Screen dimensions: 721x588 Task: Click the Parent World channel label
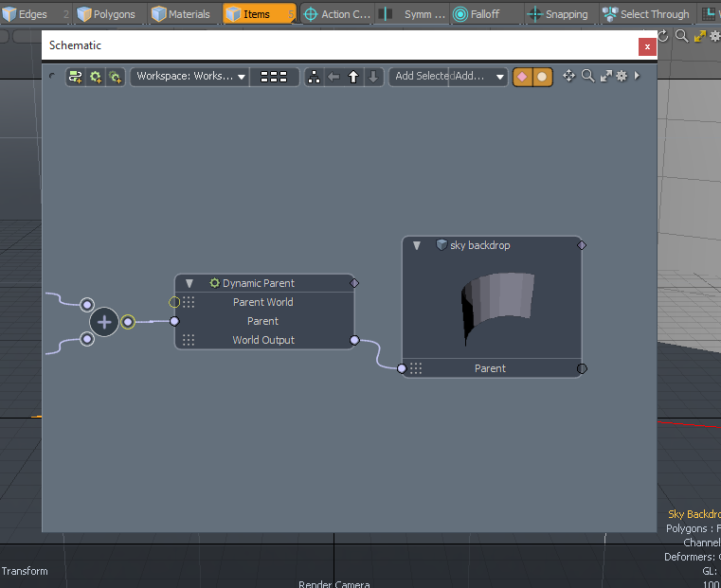tap(263, 302)
